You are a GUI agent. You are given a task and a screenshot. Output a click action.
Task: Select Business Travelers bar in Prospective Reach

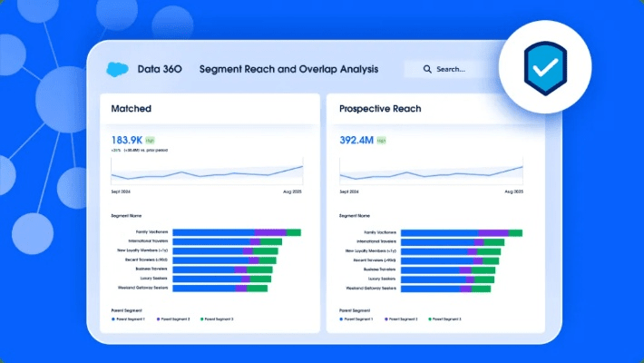click(448, 270)
